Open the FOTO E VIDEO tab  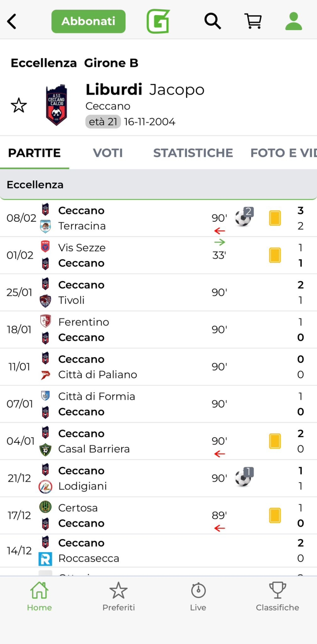click(x=283, y=153)
